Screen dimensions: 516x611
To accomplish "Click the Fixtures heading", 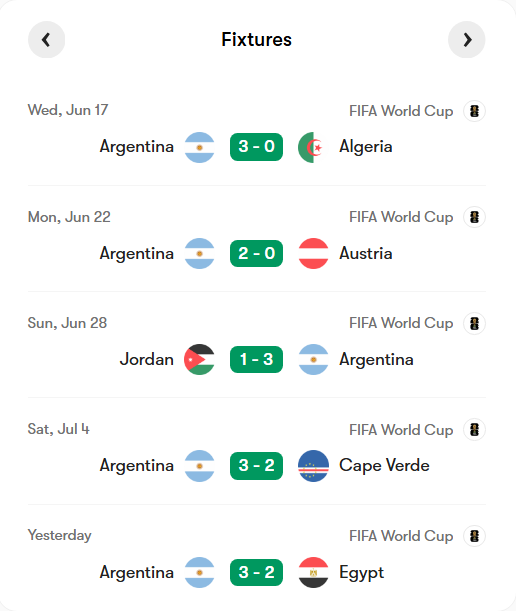I will 256,40.
